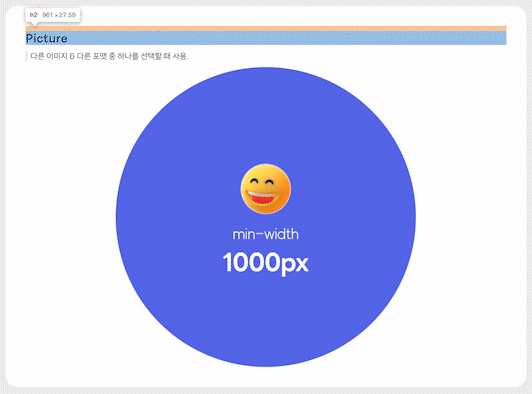532x394 pixels.
Task: Select the Korean description line under Picture
Action: [x=109, y=56]
